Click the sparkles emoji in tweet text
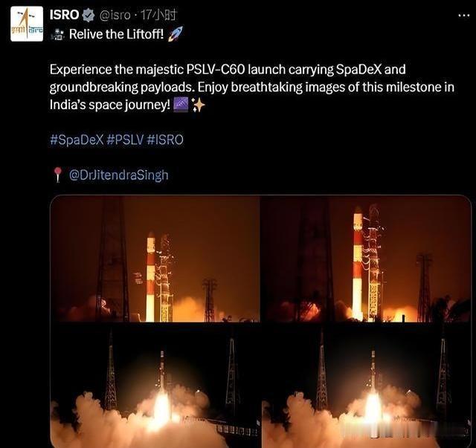This screenshot has width=476, height=448. 199,105
